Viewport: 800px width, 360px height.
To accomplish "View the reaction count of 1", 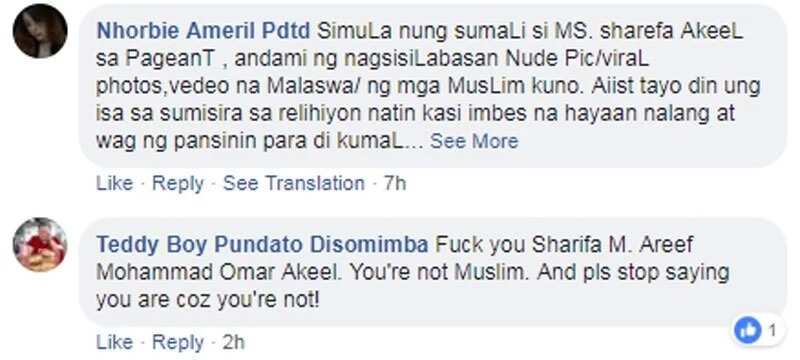I will coord(772,331).
